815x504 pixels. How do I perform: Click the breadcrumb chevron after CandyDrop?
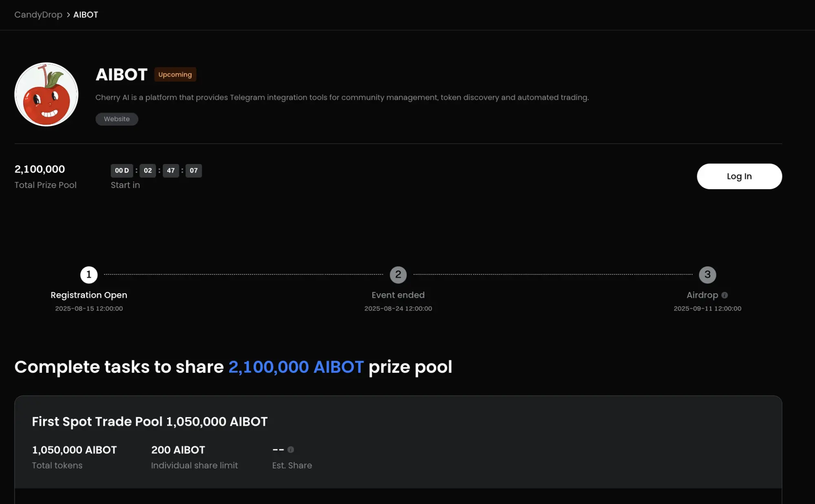pyautogui.click(x=68, y=15)
